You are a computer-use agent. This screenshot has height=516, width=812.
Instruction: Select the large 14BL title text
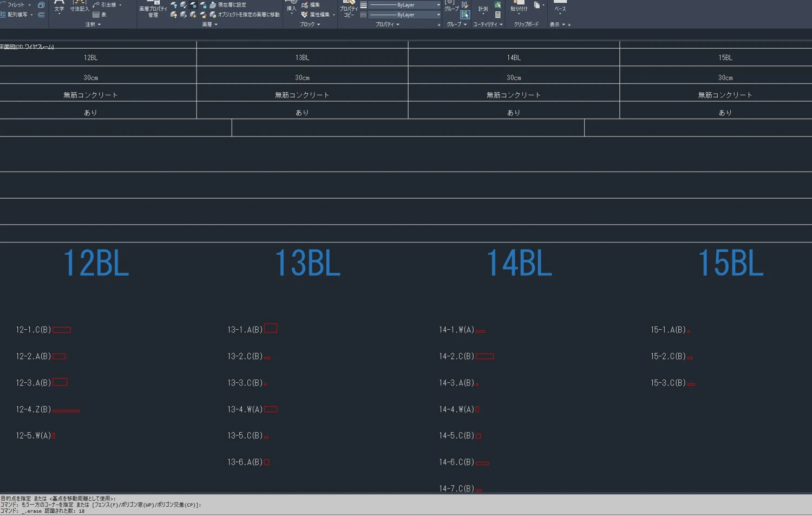519,263
